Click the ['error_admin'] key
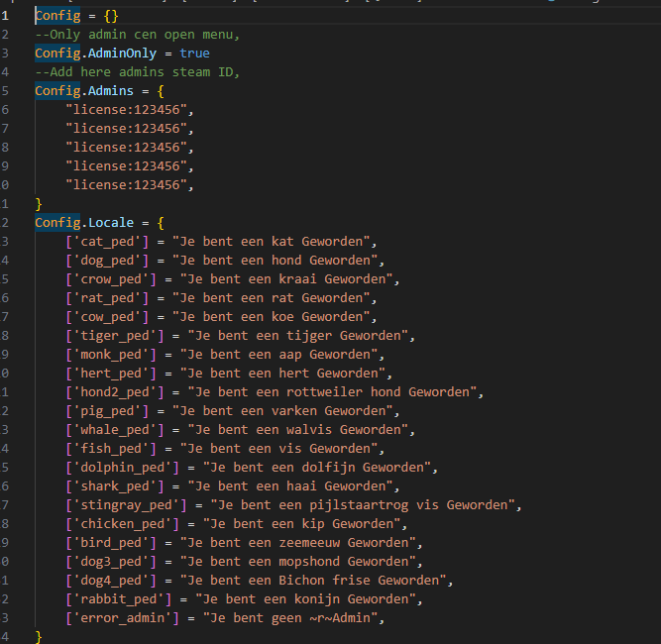The height and width of the screenshot is (644, 661). [122, 618]
